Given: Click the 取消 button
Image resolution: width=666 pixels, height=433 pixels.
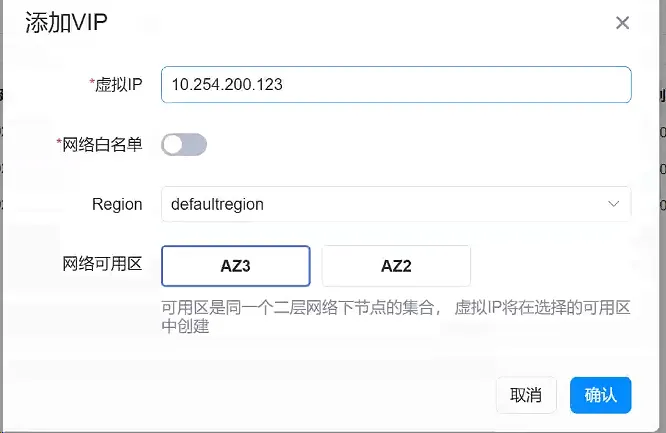Looking at the screenshot, I should 526,395.
